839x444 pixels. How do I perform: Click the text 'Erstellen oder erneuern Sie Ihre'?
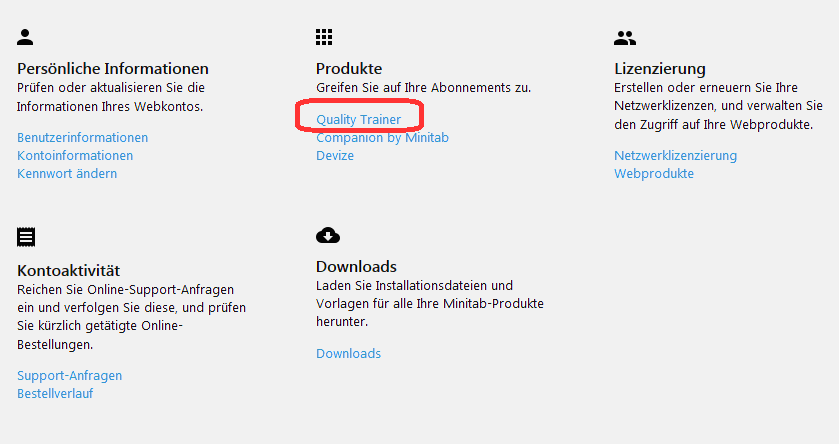pyautogui.click(x=706, y=88)
